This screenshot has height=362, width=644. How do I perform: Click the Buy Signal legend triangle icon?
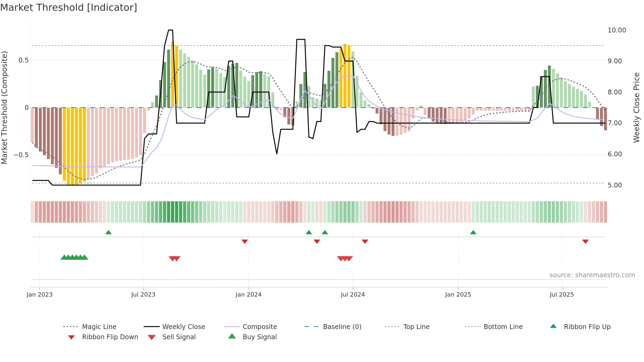click(x=232, y=336)
